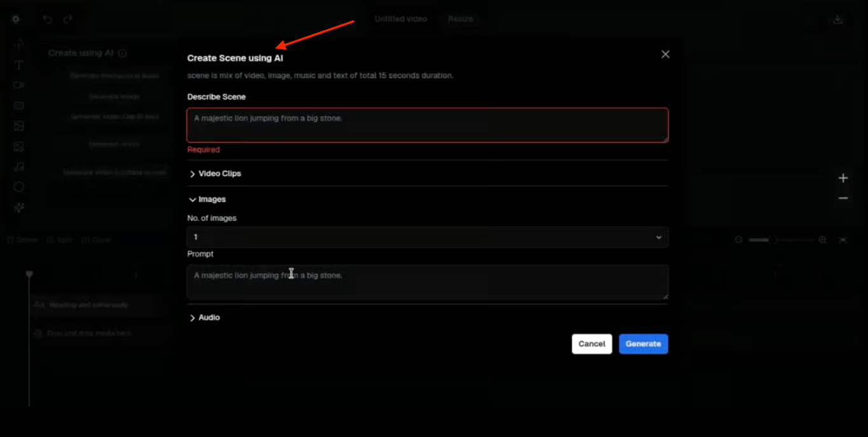This screenshot has width=868, height=437.
Task: Click the plus zoom-in canvas icon
Action: (x=843, y=178)
